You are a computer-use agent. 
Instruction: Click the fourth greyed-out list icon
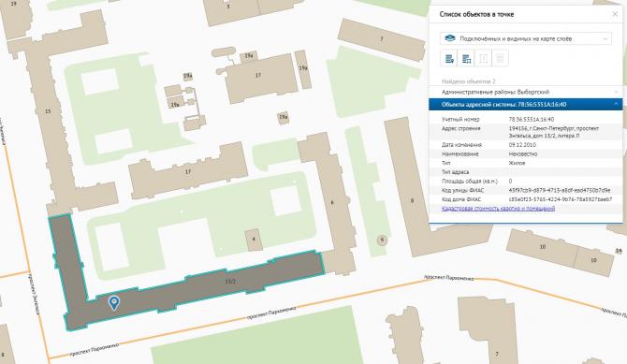[500, 59]
